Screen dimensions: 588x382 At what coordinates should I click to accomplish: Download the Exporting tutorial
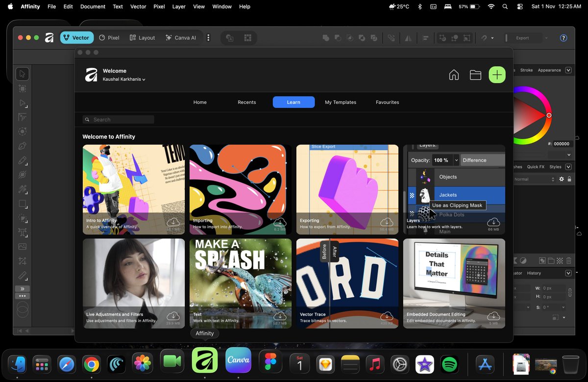point(387,222)
